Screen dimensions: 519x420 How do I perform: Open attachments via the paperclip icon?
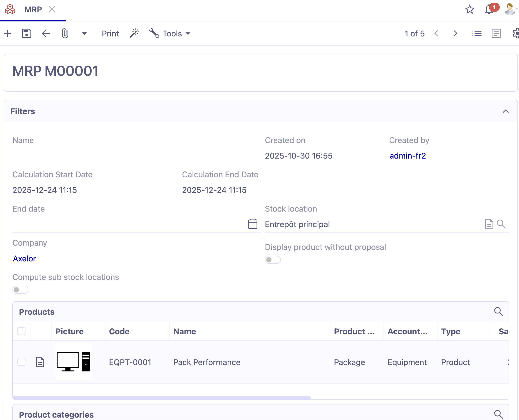pos(65,33)
